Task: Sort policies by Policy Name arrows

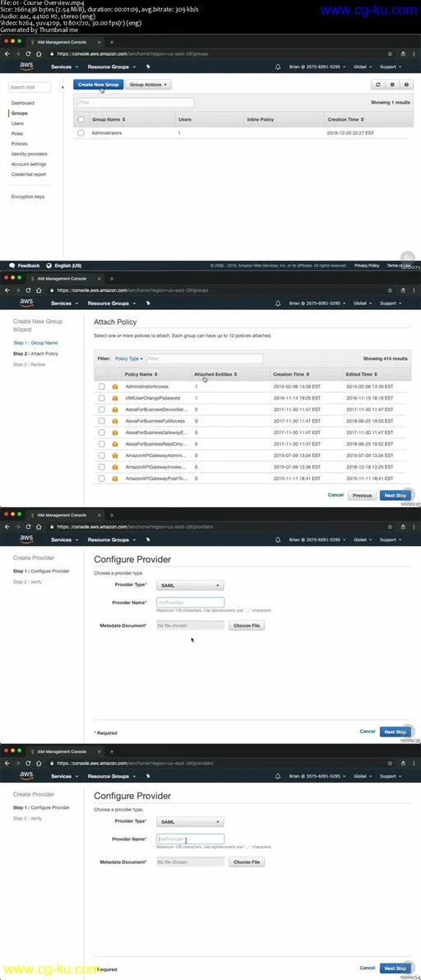Action: (155, 374)
